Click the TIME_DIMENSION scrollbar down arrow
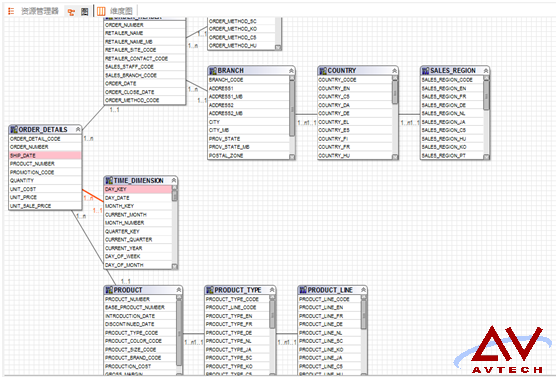 click(x=174, y=266)
